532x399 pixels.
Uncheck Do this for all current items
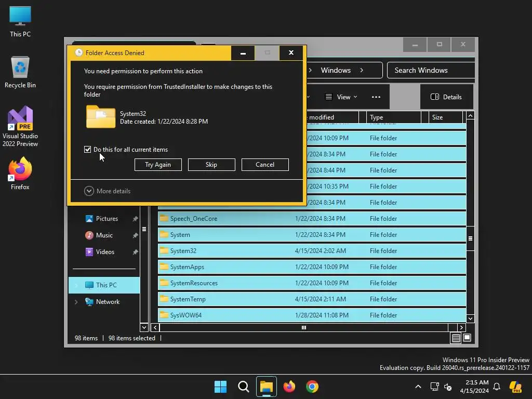point(87,150)
